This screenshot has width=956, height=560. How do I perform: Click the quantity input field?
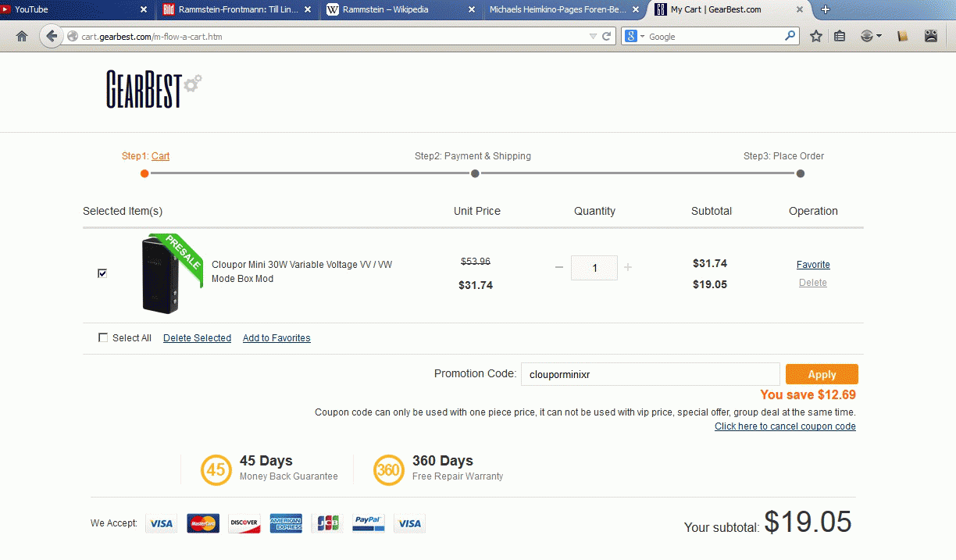click(x=594, y=268)
